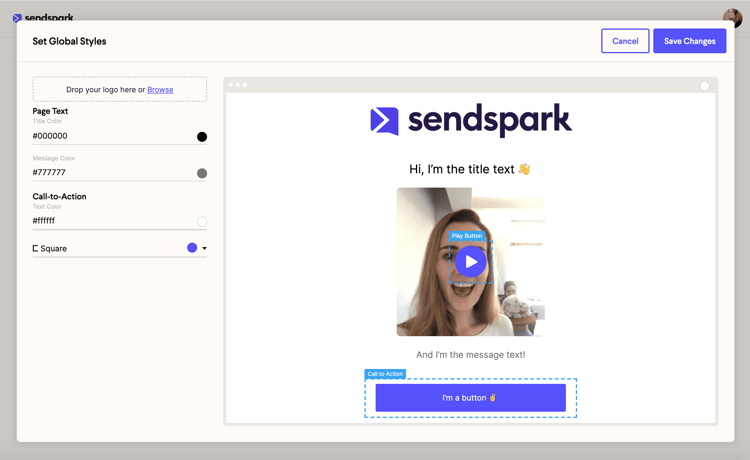
Task: Play the preview video
Action: pyautogui.click(x=471, y=262)
